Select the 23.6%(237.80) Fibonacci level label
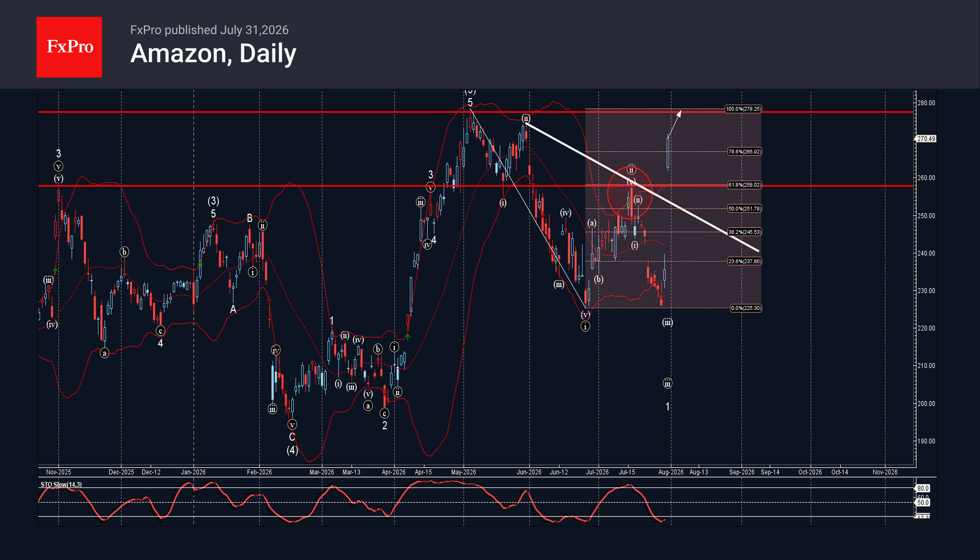 (744, 261)
